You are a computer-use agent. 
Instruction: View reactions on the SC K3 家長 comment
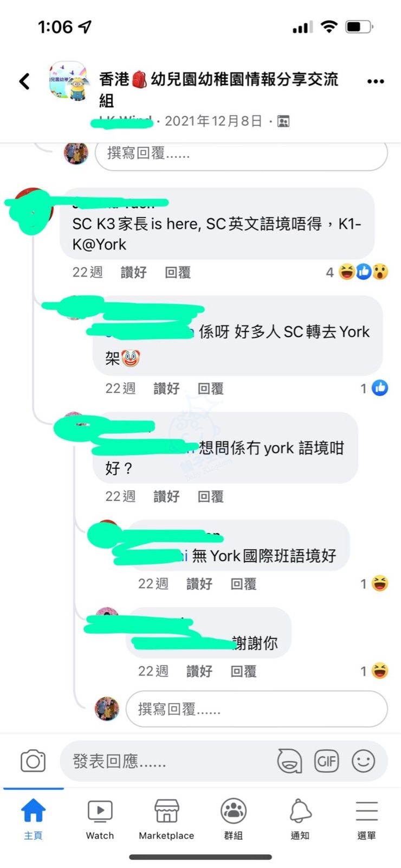point(358,272)
